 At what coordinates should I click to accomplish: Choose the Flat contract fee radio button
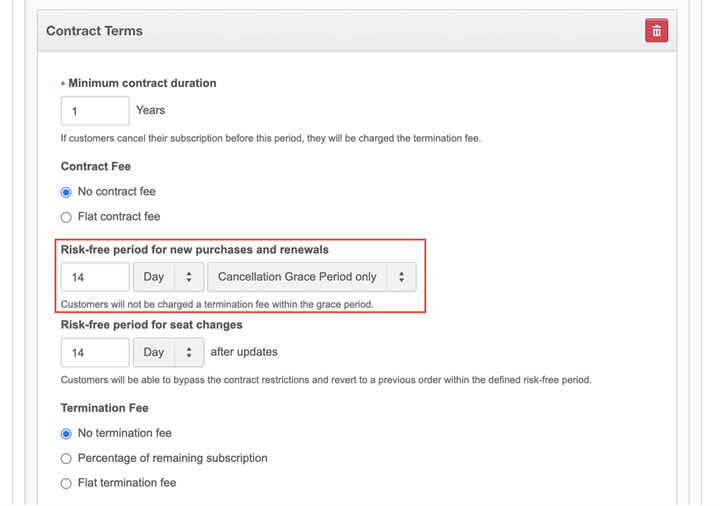click(67, 217)
